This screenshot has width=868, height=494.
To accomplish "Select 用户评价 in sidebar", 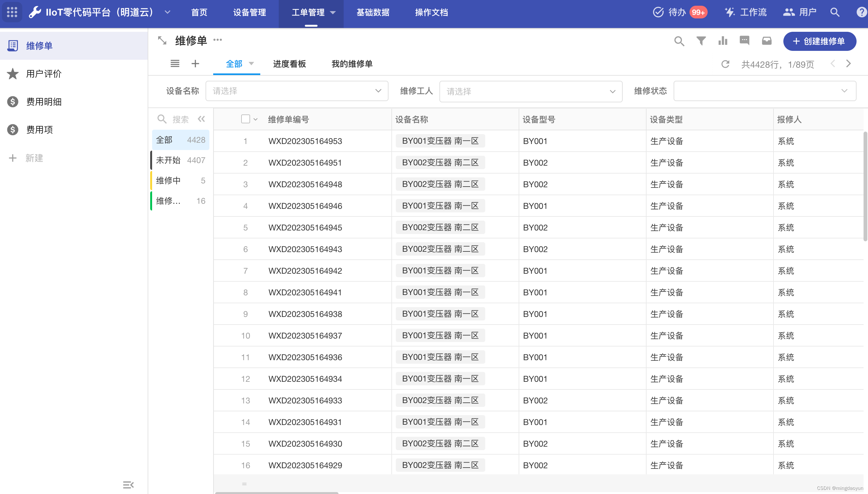I will pos(74,74).
